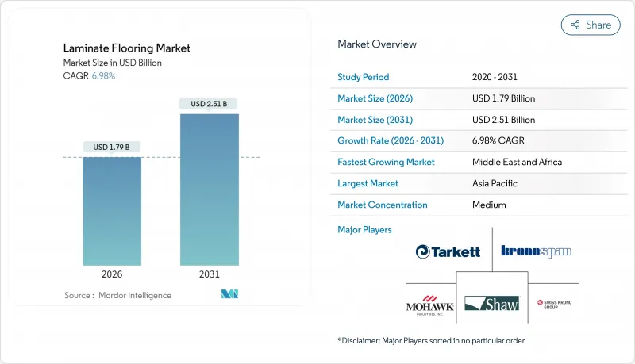
Task: Click the Source: Mordor Intelligence text
Action: click(x=117, y=295)
